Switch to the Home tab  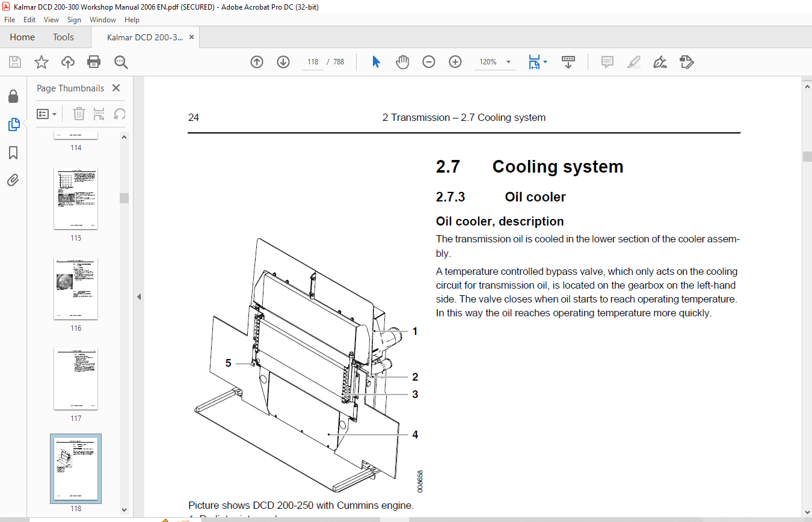coord(22,37)
